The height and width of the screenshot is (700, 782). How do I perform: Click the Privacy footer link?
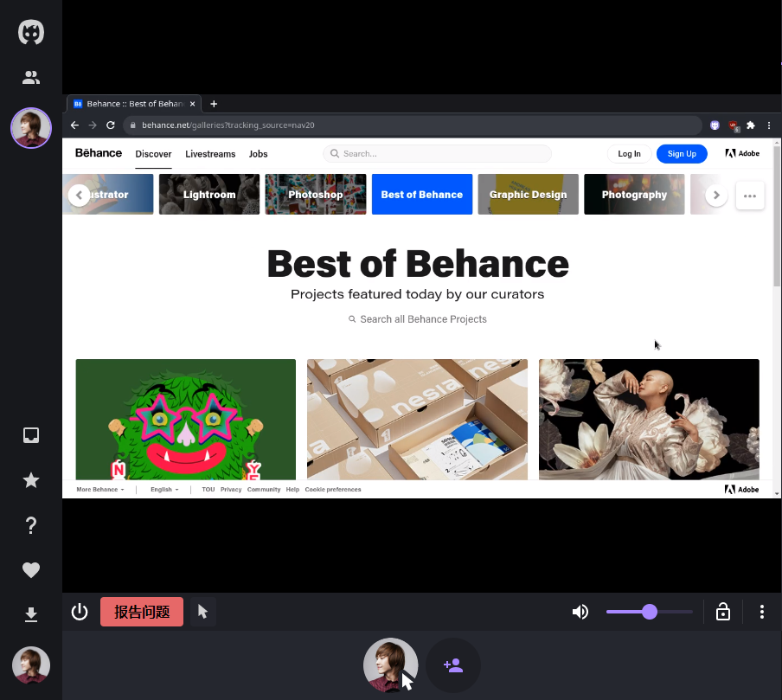pyautogui.click(x=231, y=490)
